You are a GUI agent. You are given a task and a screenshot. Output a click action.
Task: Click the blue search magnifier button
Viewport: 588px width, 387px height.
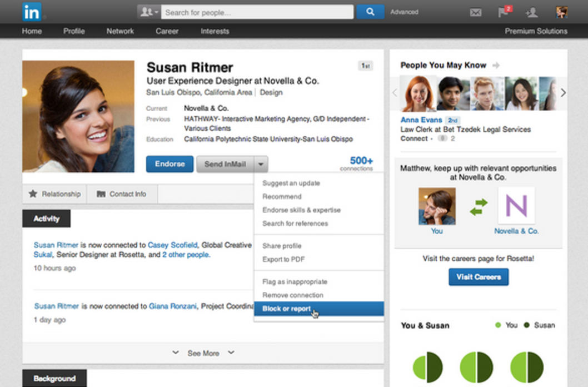[370, 12]
